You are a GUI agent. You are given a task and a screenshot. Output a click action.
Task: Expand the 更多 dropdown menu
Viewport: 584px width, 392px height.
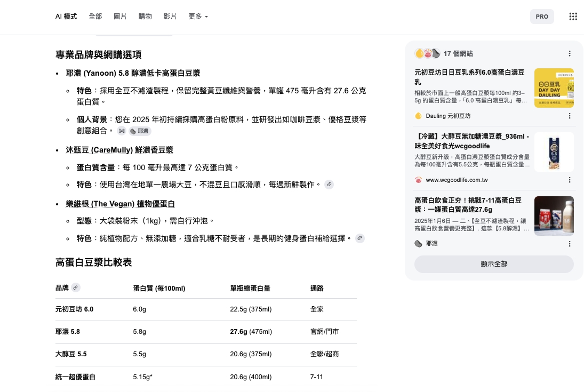point(198,17)
